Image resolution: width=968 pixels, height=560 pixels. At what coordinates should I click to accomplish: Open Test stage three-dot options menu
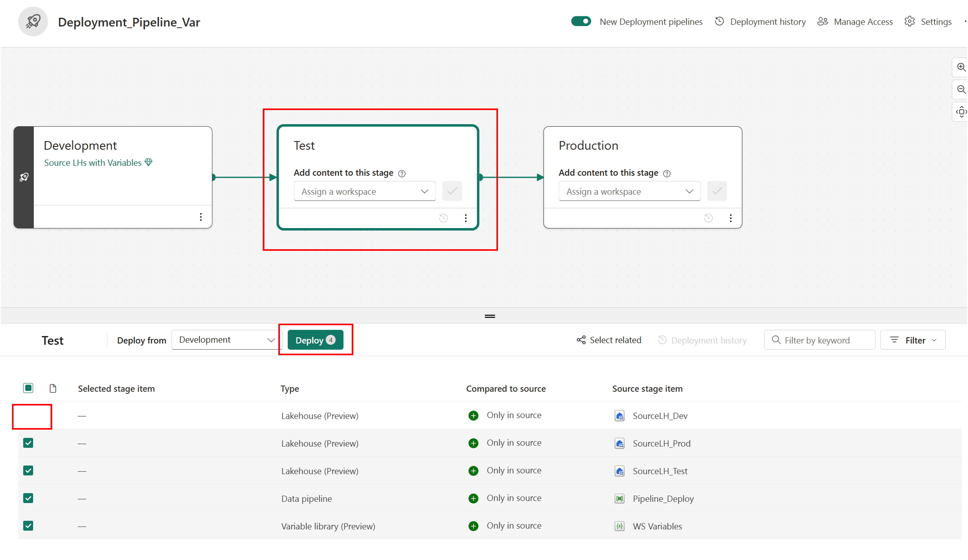point(465,218)
